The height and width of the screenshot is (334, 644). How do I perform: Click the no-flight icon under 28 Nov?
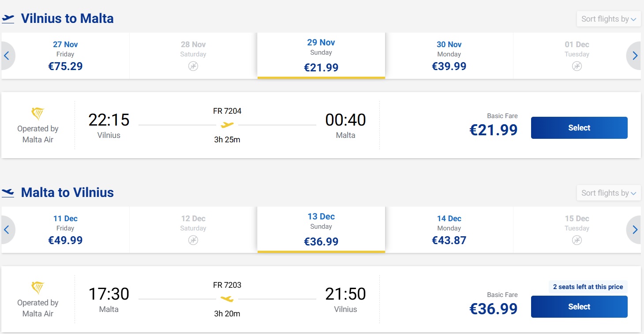pyautogui.click(x=193, y=66)
